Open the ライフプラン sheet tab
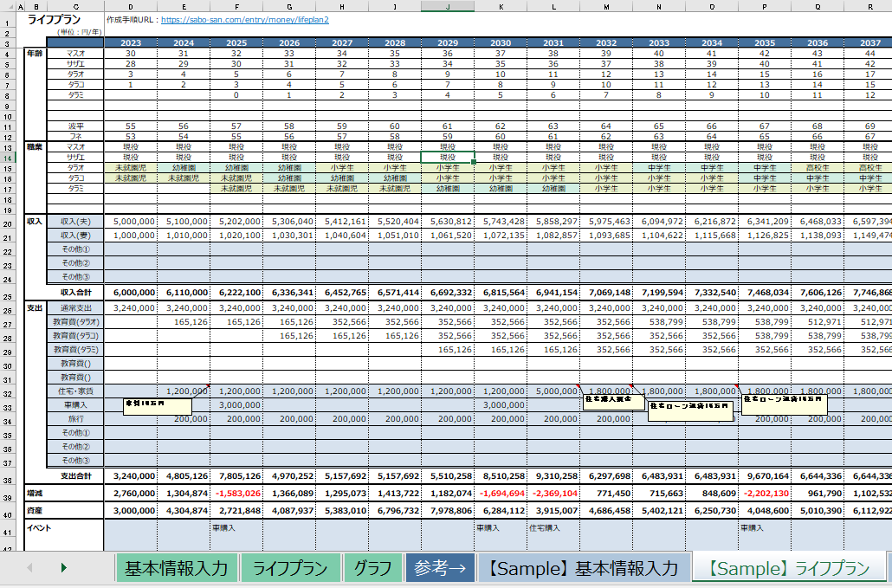The width and height of the screenshot is (892, 588). [290, 568]
